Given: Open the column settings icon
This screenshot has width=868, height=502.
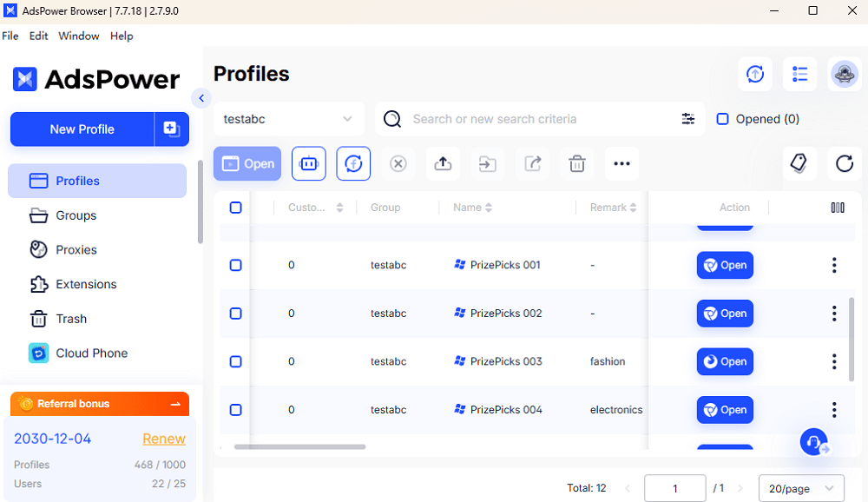Looking at the screenshot, I should click(837, 208).
